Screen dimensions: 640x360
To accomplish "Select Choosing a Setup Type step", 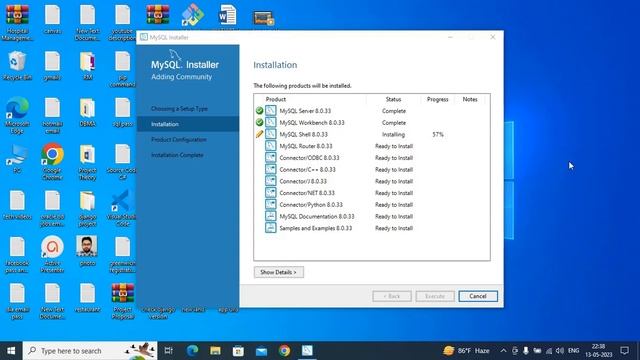I will click(x=179, y=109).
